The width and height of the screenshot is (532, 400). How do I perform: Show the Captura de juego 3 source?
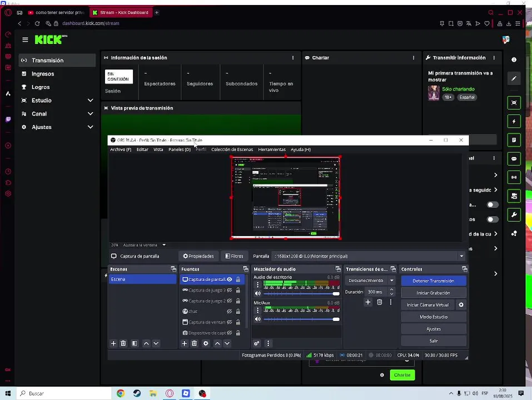click(x=230, y=290)
